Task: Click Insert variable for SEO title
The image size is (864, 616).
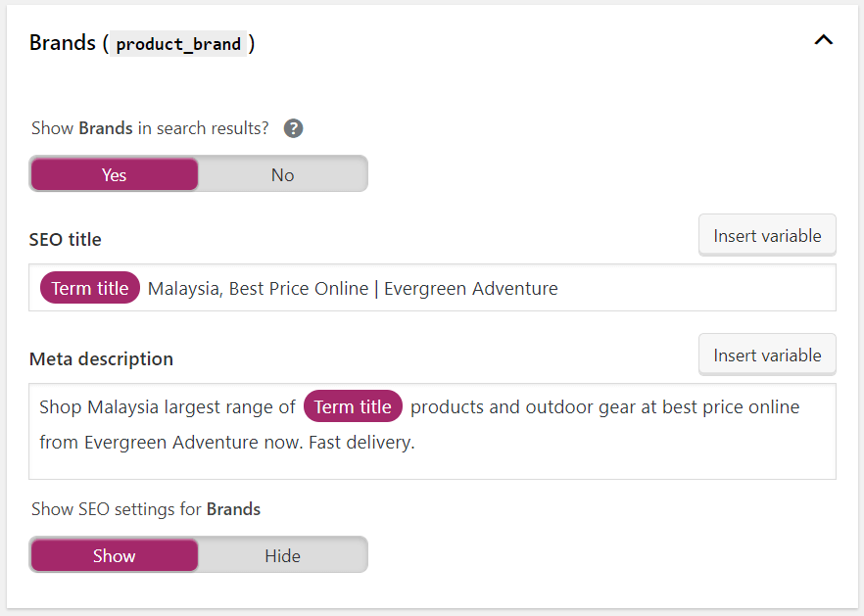Action: click(x=767, y=235)
